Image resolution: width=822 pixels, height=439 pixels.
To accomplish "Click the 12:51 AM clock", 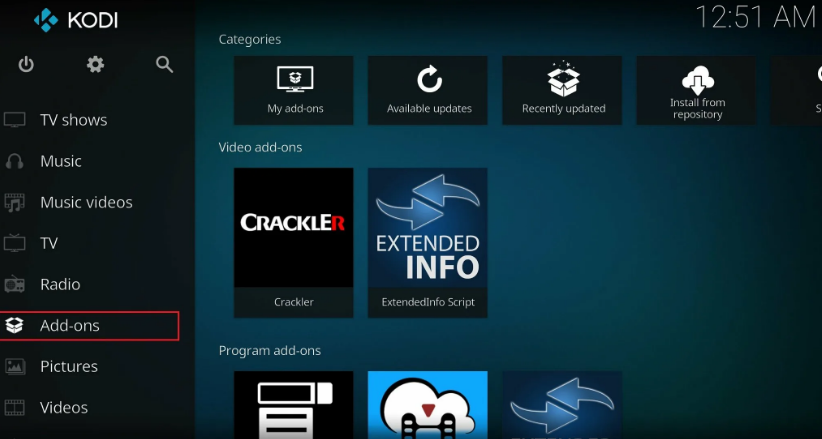I will click(x=756, y=17).
